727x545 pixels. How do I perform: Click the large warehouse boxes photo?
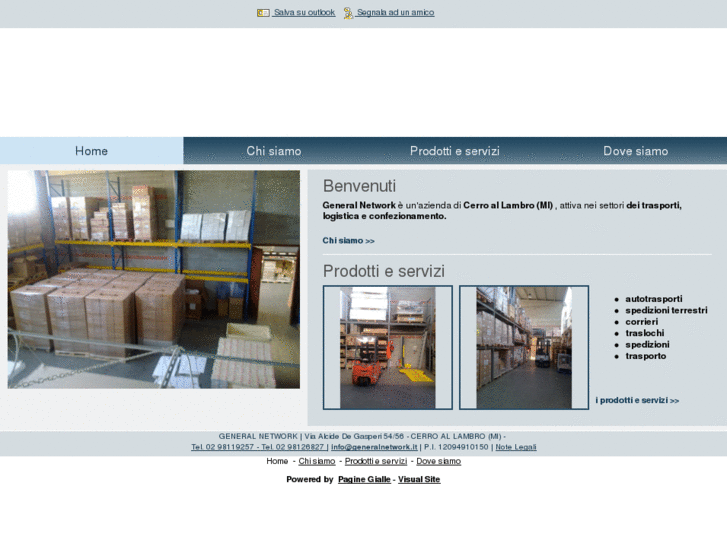154,279
